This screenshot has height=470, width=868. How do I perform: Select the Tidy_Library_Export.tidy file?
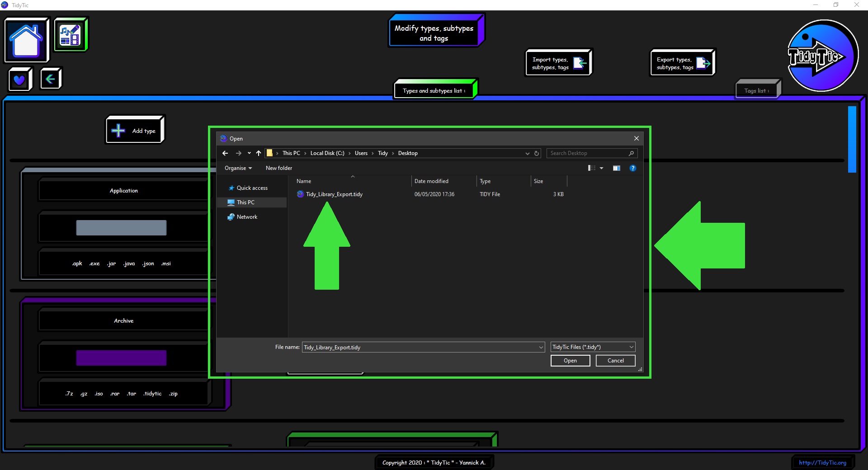click(334, 194)
